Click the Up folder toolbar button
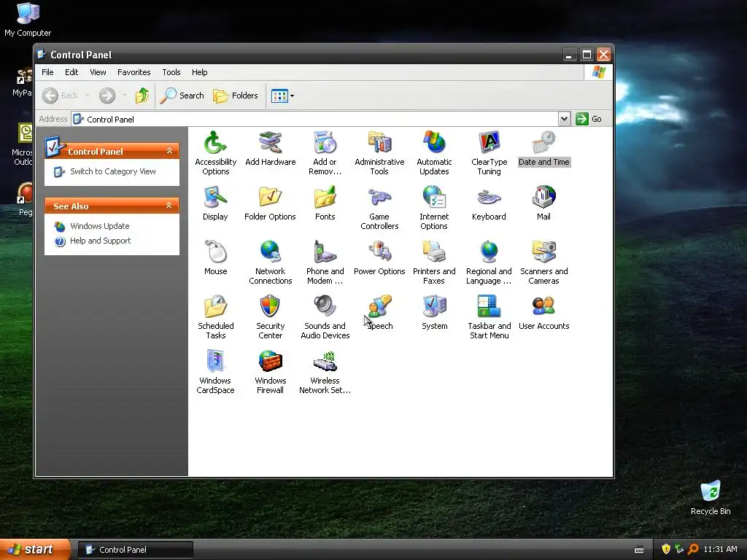The height and width of the screenshot is (560, 747). 142,96
